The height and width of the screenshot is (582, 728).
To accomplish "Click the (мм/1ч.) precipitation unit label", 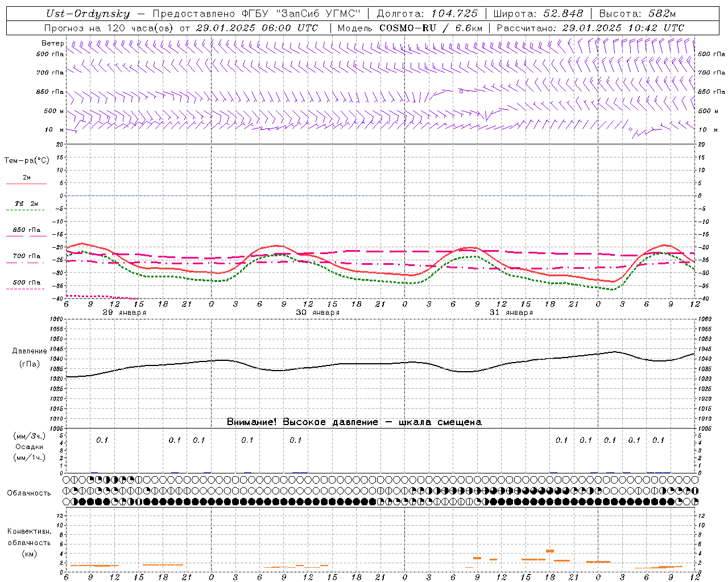I will (x=30, y=458).
